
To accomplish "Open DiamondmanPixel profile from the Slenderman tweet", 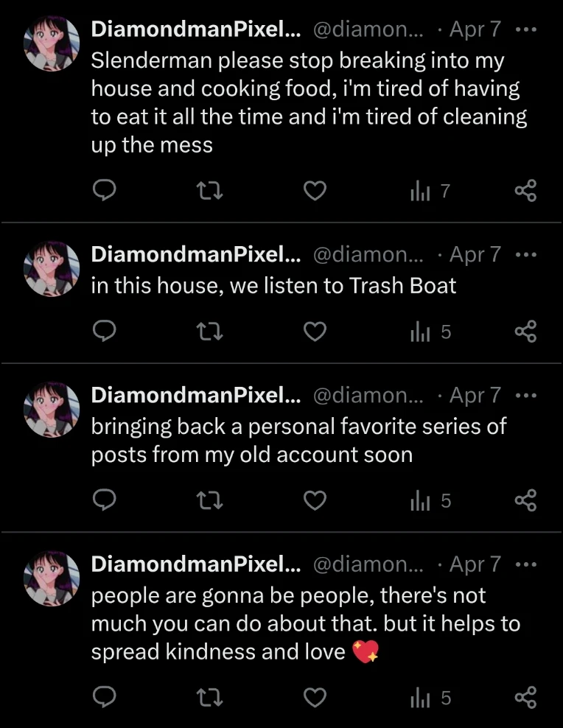I will coord(195,30).
